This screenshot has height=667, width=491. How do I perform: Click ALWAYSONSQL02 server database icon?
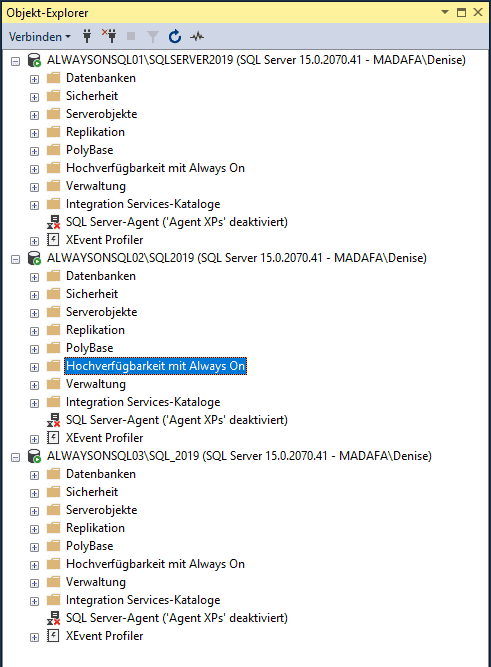tap(34, 258)
